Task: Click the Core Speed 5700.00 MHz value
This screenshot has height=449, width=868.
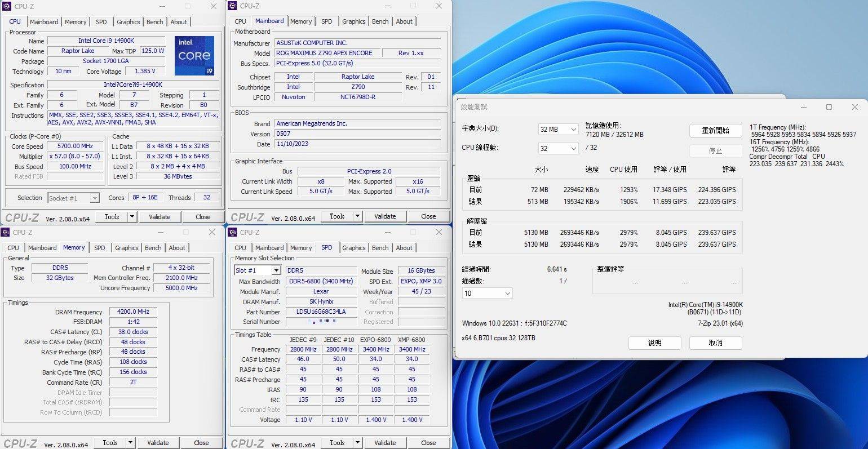Action: (x=75, y=146)
